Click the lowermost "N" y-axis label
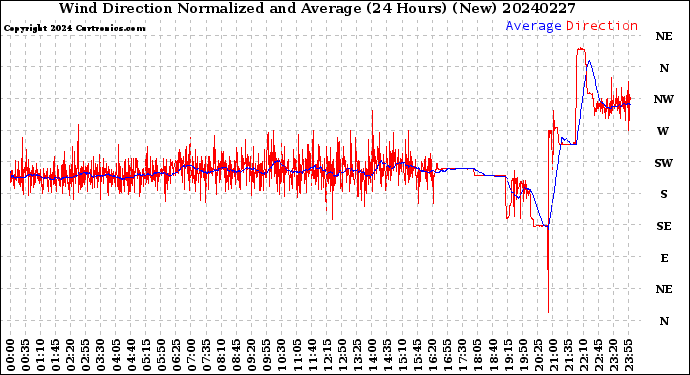Image resolution: width=690 pixels, height=375 pixels. (x=664, y=321)
